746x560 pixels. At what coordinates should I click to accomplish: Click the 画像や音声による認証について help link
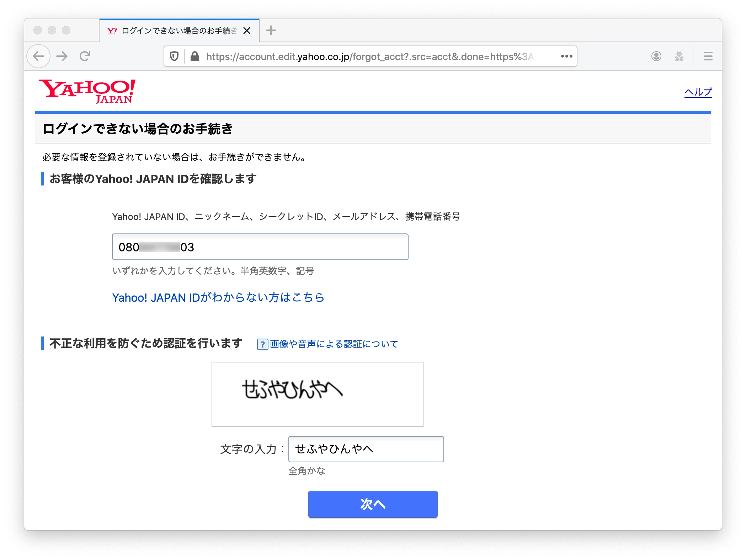333,344
